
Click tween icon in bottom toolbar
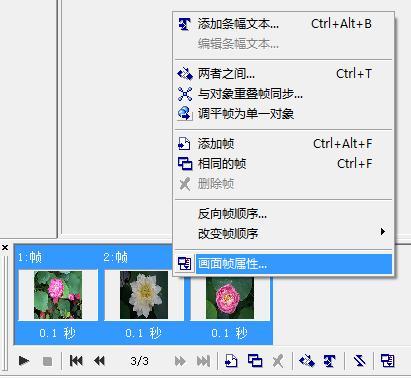click(307, 361)
